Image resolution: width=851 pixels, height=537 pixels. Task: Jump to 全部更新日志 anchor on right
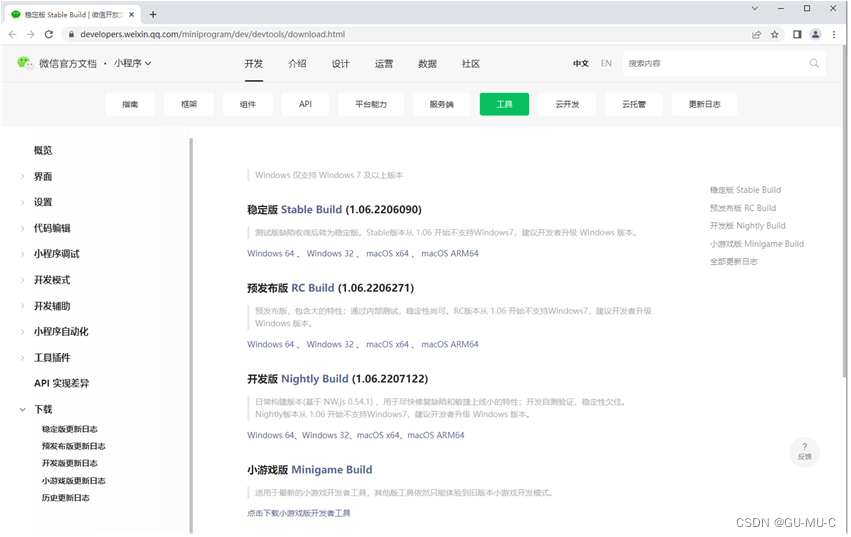click(733, 262)
